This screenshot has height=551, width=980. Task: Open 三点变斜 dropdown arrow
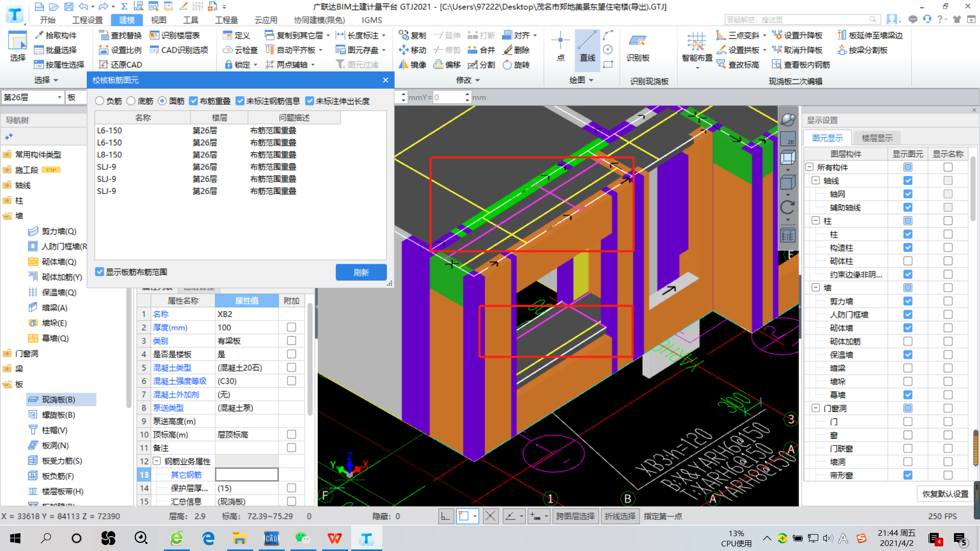point(765,35)
